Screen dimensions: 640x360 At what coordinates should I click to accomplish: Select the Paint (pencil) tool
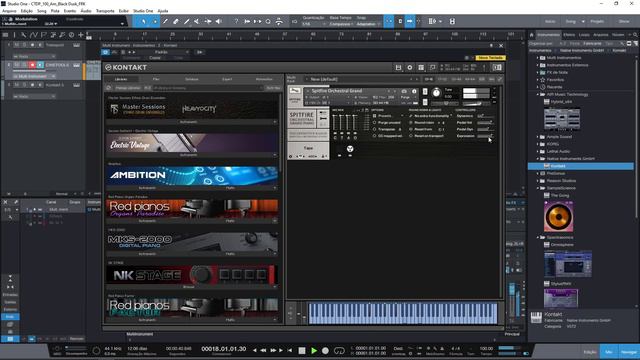[x=187, y=21]
